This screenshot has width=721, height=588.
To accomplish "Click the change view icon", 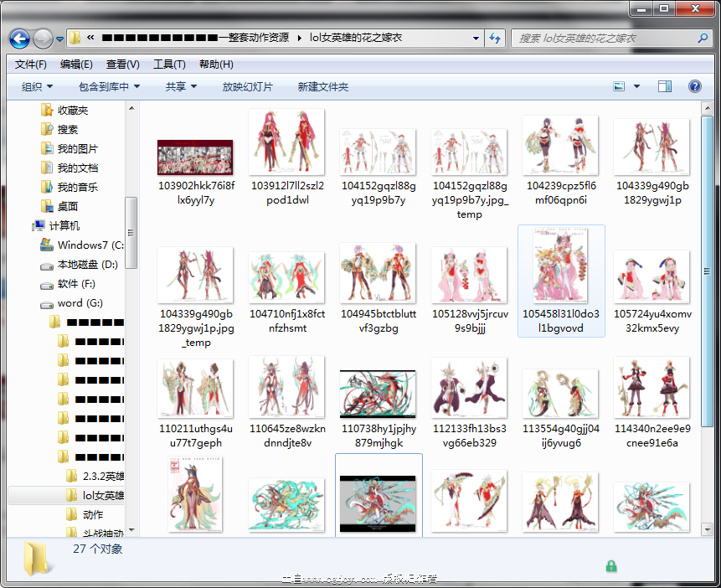I will click(619, 86).
